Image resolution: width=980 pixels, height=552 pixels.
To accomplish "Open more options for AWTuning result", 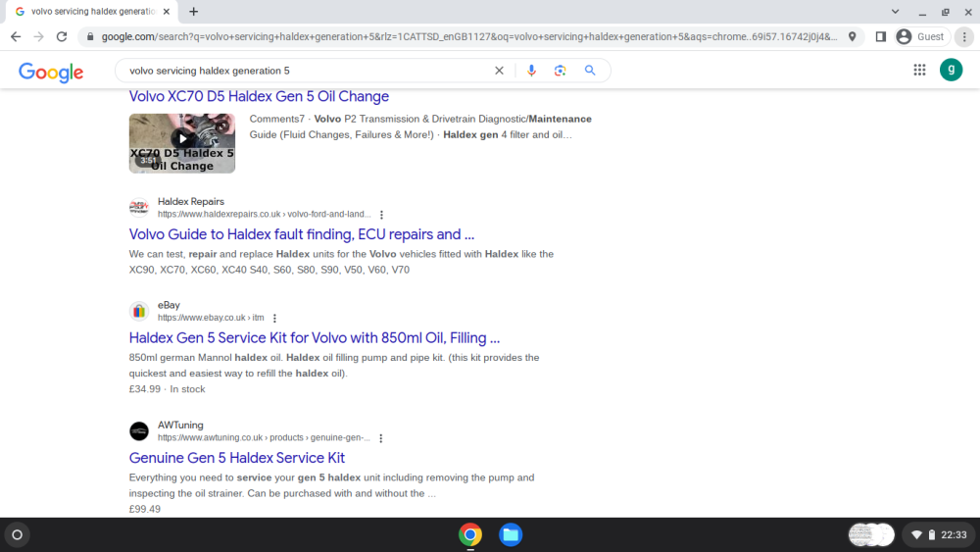I will click(x=380, y=438).
